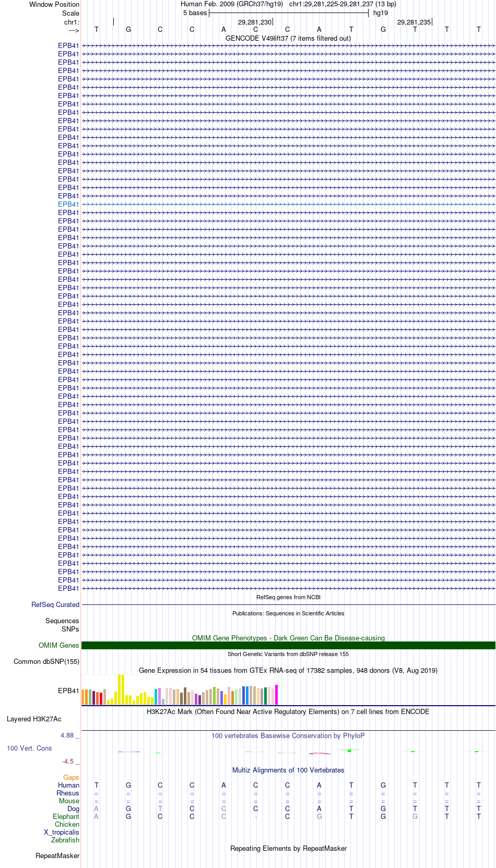
Task: Open GENCODE V49lift37 track title
Action: (x=288, y=39)
